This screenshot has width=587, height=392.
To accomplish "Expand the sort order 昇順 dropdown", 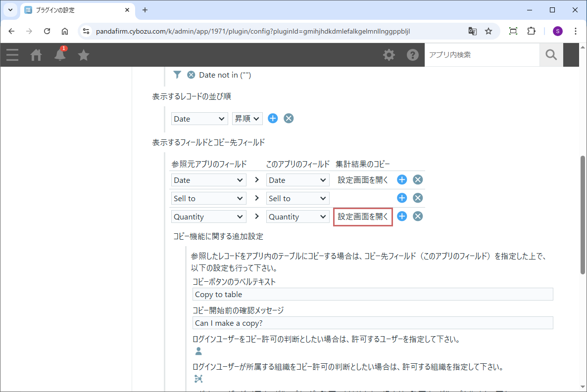I will [247, 119].
